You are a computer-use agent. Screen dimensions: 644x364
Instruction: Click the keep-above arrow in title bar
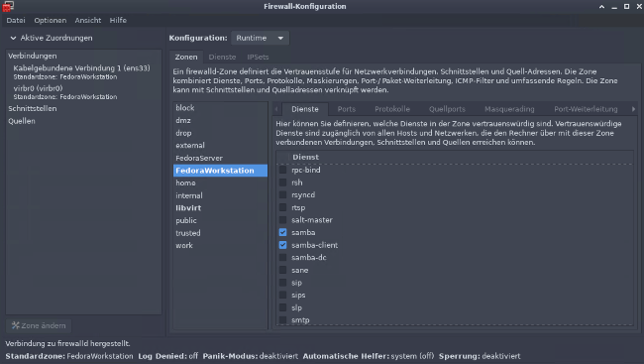pos(601,7)
